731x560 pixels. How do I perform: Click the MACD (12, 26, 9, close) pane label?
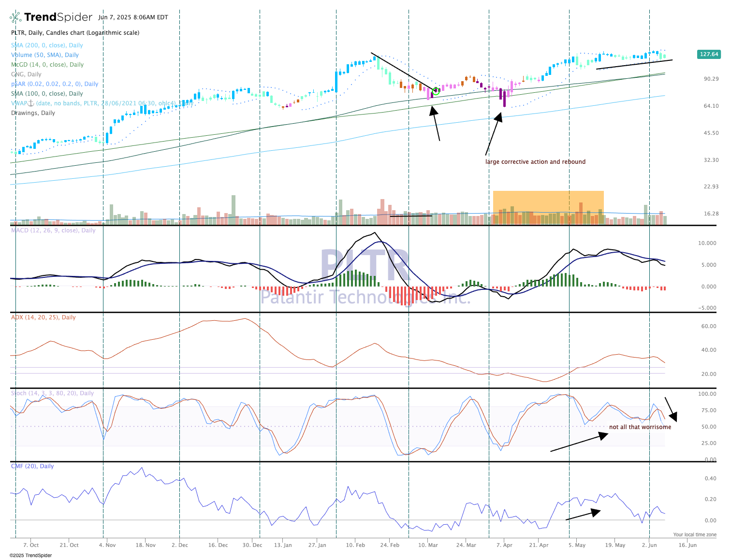click(x=52, y=230)
